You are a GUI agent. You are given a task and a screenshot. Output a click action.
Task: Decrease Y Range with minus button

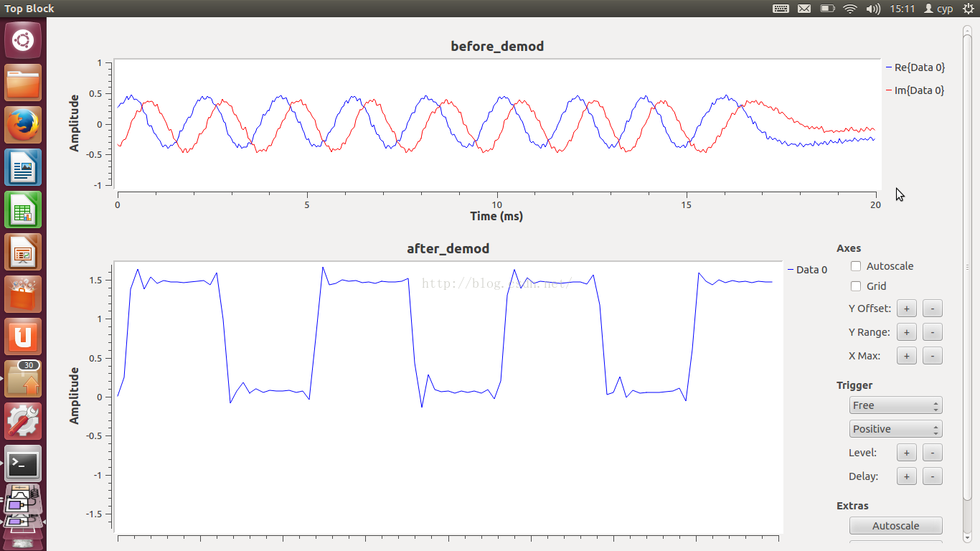click(x=932, y=332)
